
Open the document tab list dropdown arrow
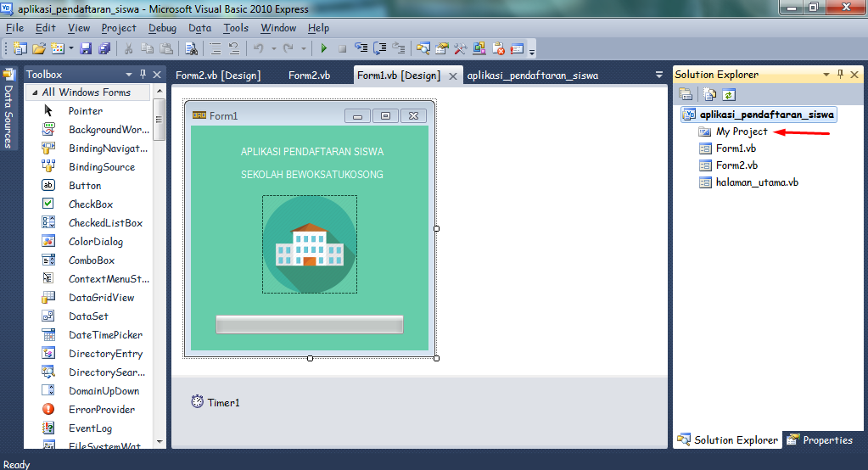click(x=658, y=75)
